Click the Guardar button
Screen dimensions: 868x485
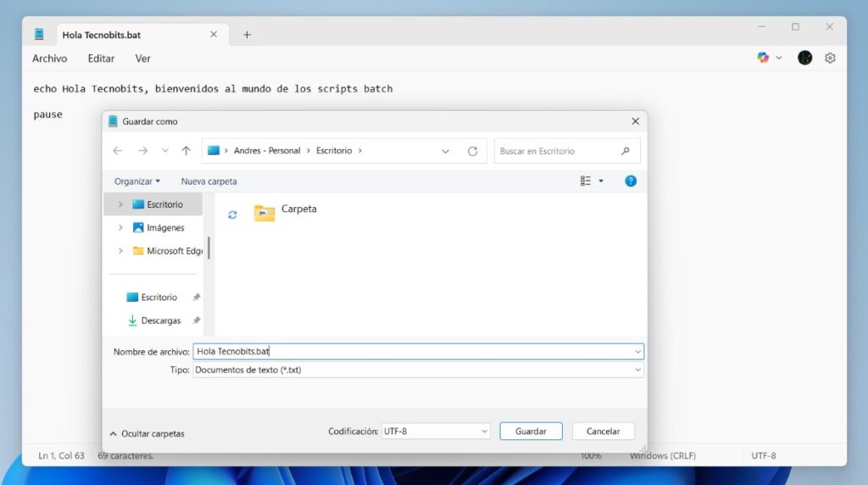click(531, 431)
